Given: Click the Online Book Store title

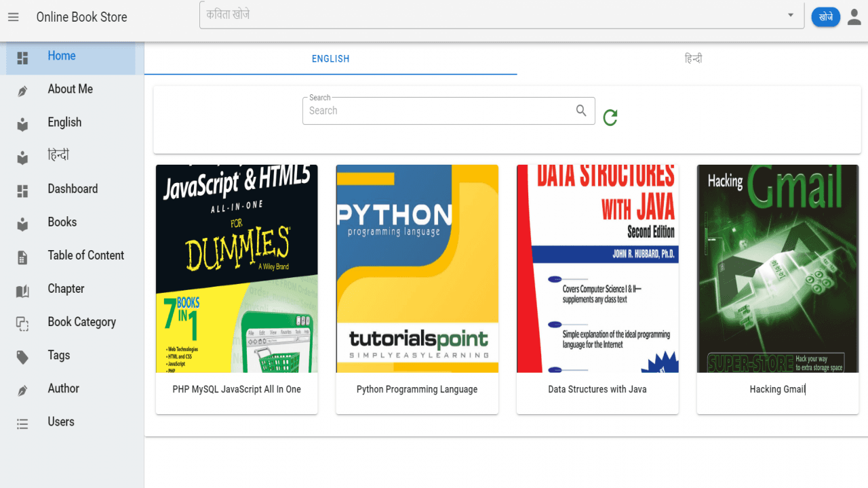Looking at the screenshot, I should click(82, 17).
